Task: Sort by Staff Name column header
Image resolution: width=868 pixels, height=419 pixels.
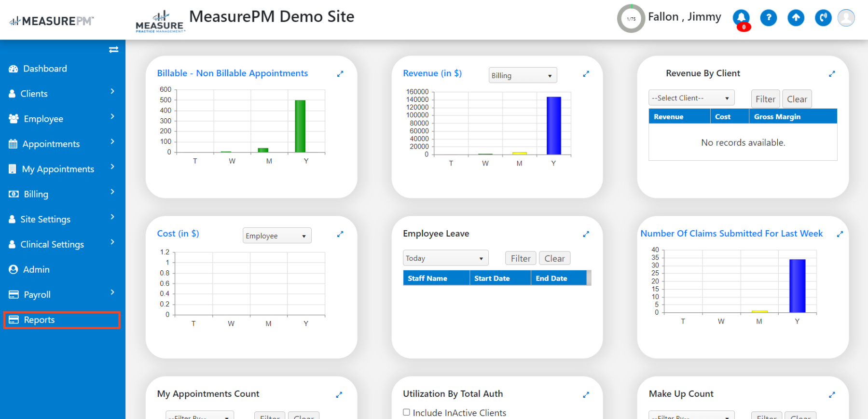Action: [x=436, y=278]
